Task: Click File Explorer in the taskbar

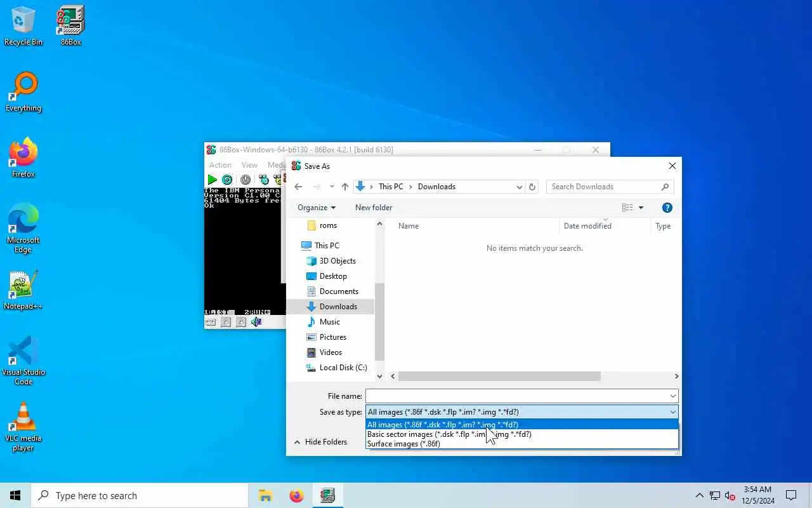Action: point(265,495)
